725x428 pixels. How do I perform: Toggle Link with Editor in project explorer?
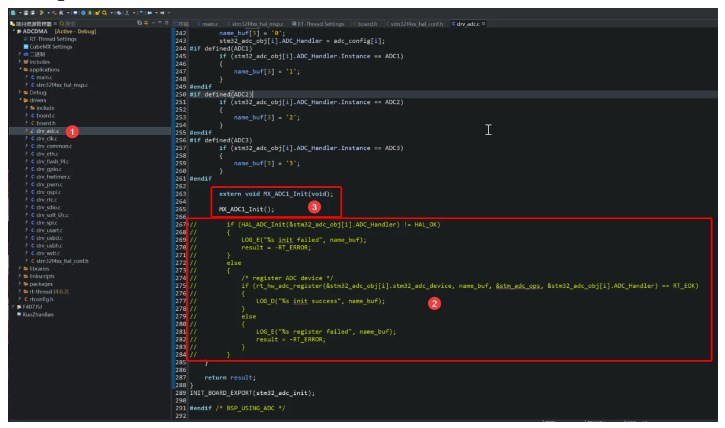coord(146,22)
